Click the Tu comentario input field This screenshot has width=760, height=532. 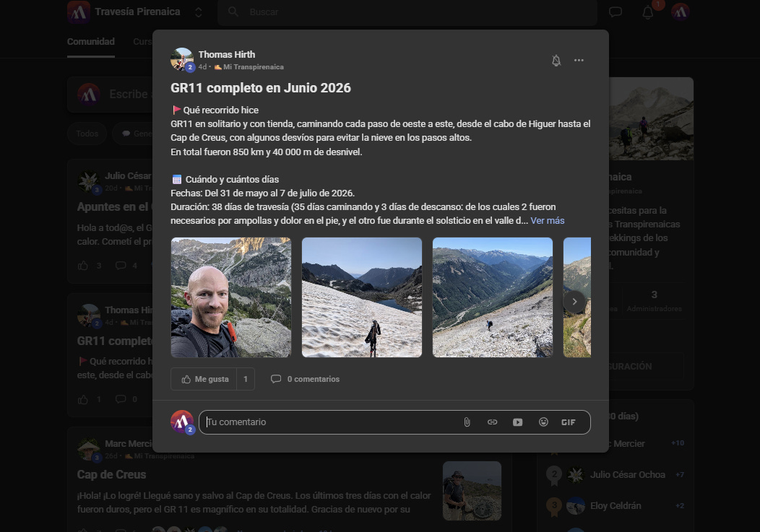coord(329,422)
